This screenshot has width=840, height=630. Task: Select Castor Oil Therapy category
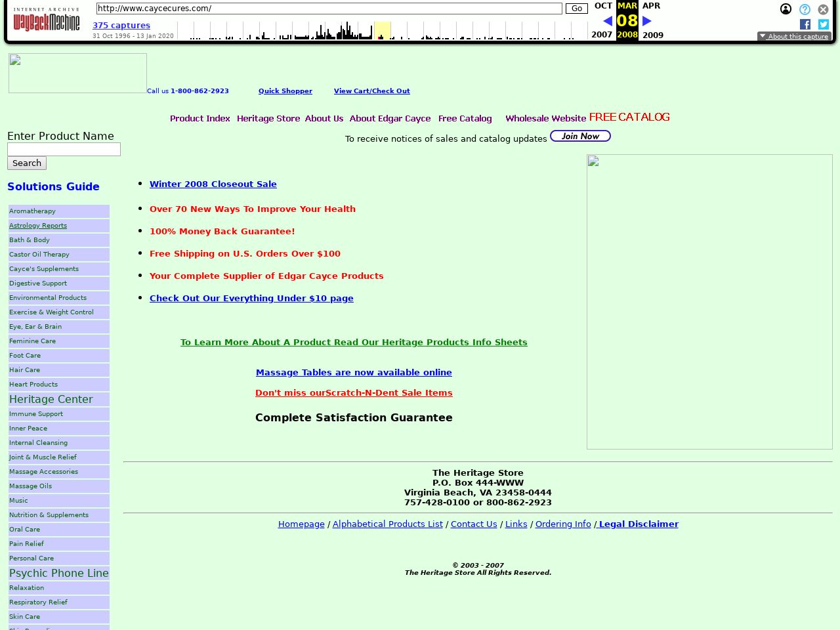[x=39, y=255]
